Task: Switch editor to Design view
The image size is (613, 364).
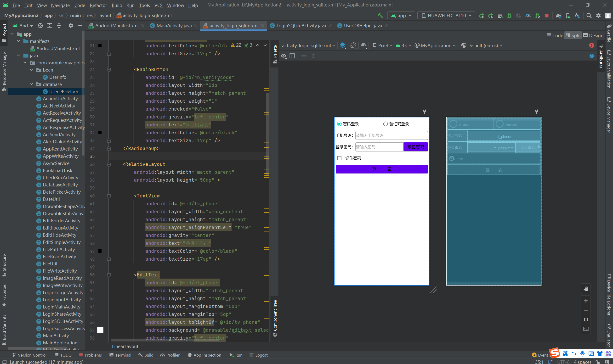Action: [593, 35]
